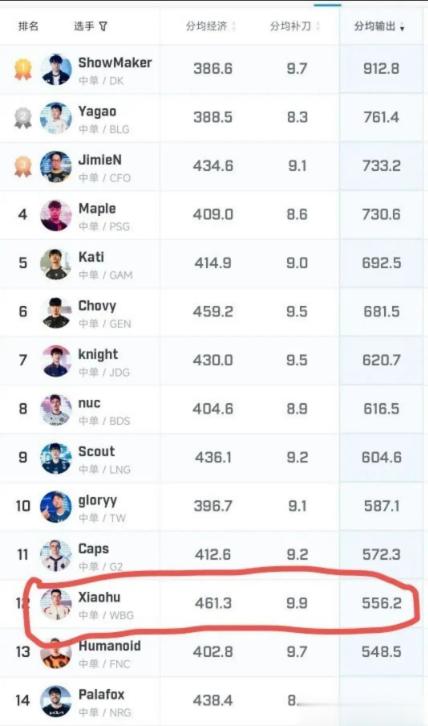Open the Kati player name link

91,257
